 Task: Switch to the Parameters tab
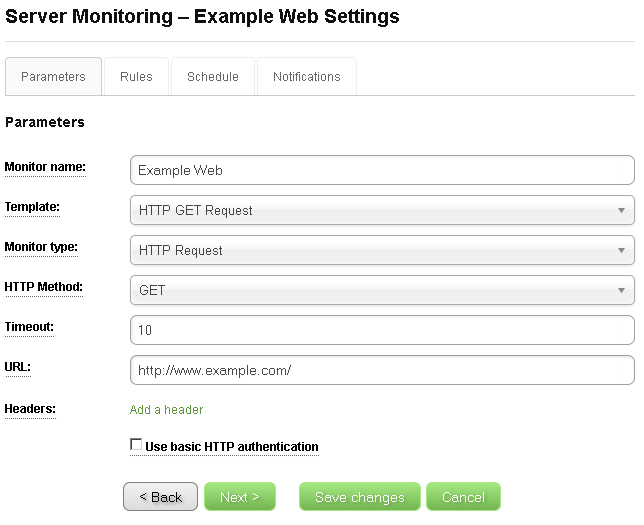[53, 77]
